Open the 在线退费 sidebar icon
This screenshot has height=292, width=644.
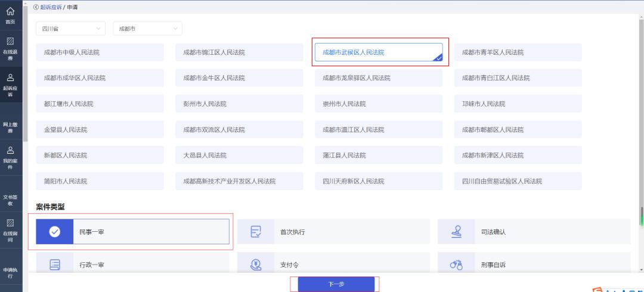(x=11, y=41)
